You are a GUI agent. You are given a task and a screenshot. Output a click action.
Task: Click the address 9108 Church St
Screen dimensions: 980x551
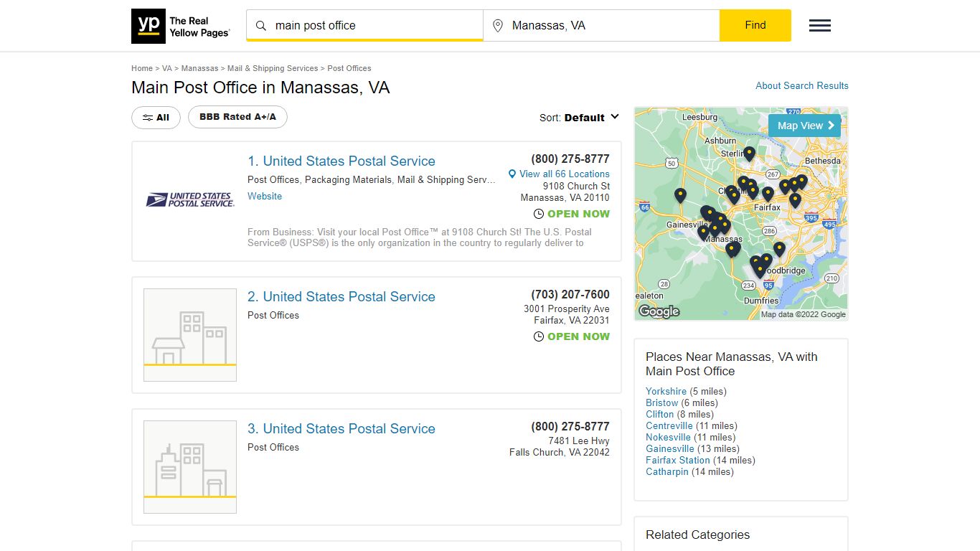point(576,186)
